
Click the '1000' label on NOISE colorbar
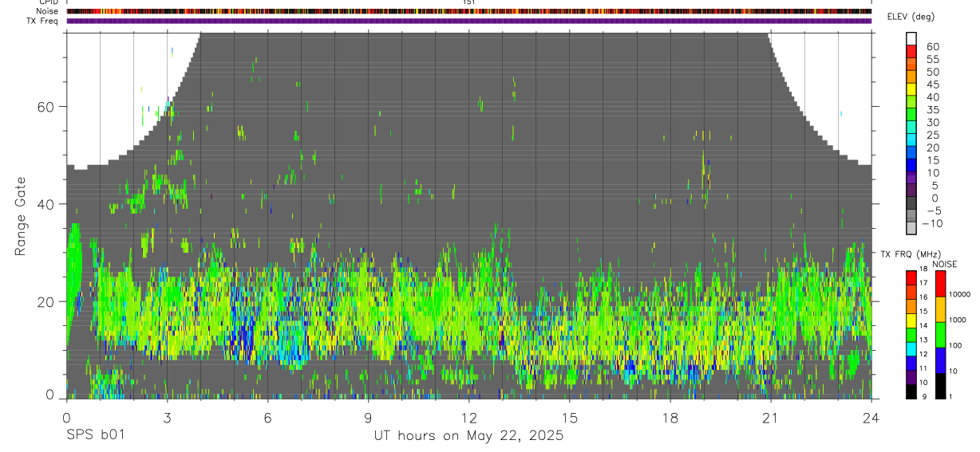pyautogui.click(x=957, y=320)
